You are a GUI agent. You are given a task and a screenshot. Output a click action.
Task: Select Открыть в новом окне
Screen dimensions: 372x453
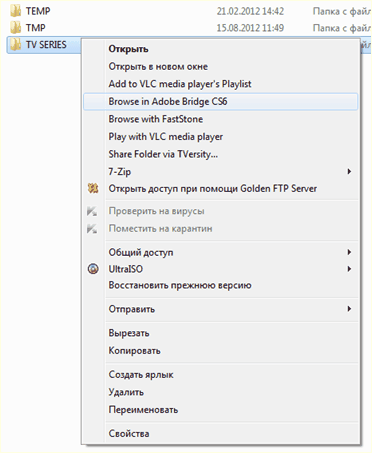click(x=220, y=67)
